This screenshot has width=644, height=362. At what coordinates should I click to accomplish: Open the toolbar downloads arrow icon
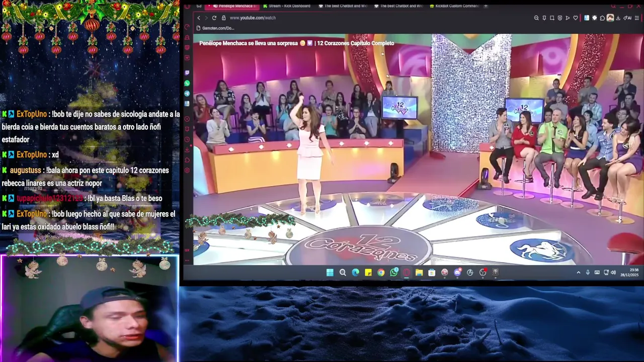point(618,18)
